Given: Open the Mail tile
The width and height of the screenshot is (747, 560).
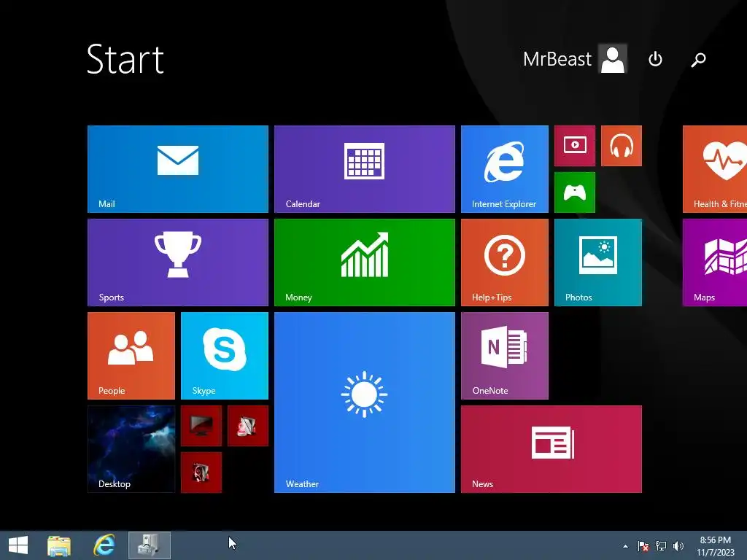Looking at the screenshot, I should tap(178, 169).
